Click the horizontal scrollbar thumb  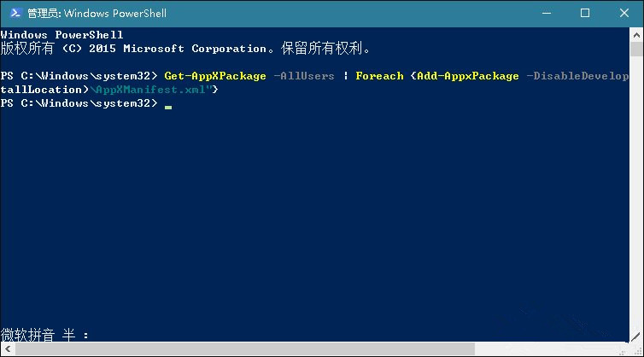click(245, 349)
